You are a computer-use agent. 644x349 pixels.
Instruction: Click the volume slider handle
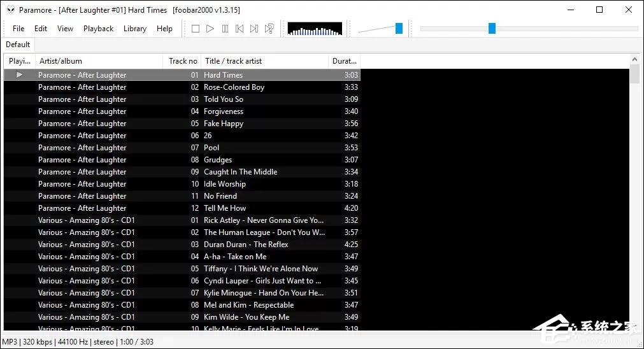[x=399, y=28]
